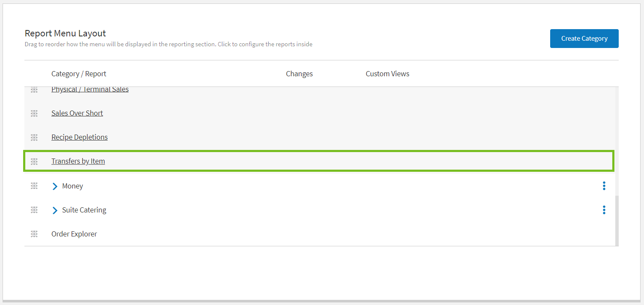Open the Transfers by Item report link

78,161
